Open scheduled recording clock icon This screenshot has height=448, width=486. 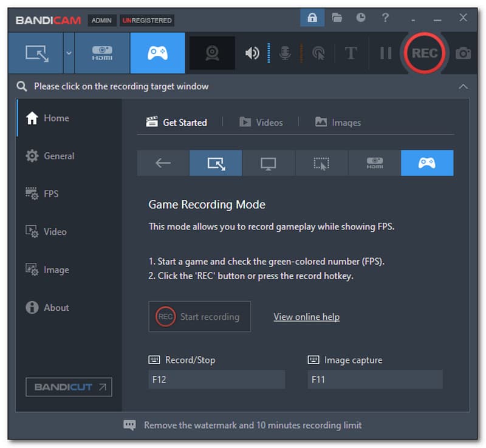[361, 18]
